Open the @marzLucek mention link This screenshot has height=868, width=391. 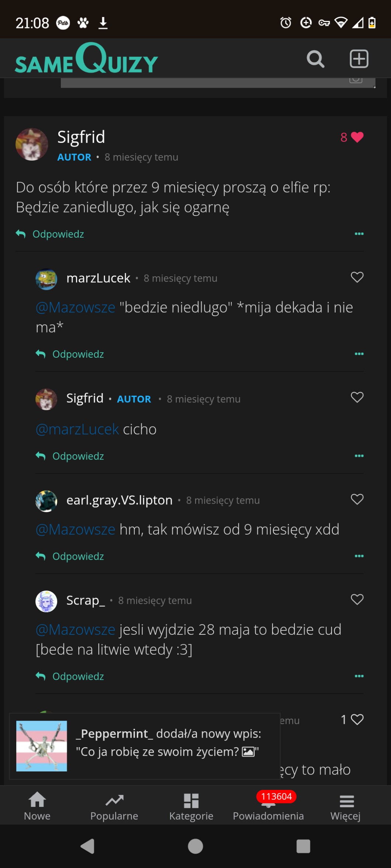[77, 430]
